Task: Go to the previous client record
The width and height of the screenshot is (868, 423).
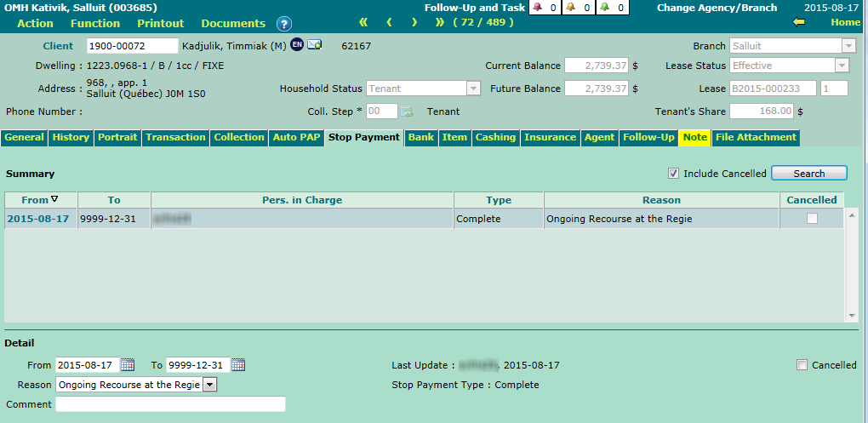Action: [x=389, y=22]
